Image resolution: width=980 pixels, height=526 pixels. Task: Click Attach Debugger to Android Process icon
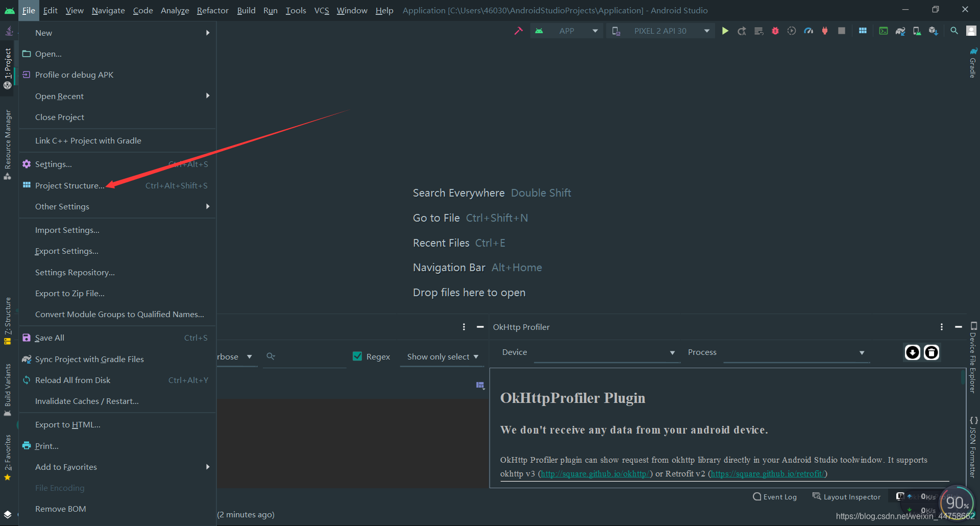pyautogui.click(x=825, y=31)
